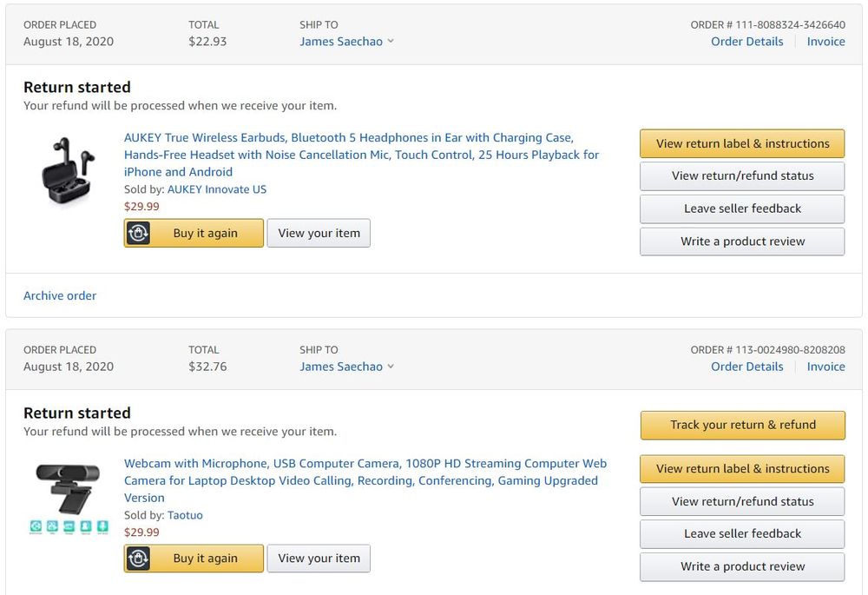Open the Invoice for order 113-0024980-8208208

pyautogui.click(x=825, y=367)
